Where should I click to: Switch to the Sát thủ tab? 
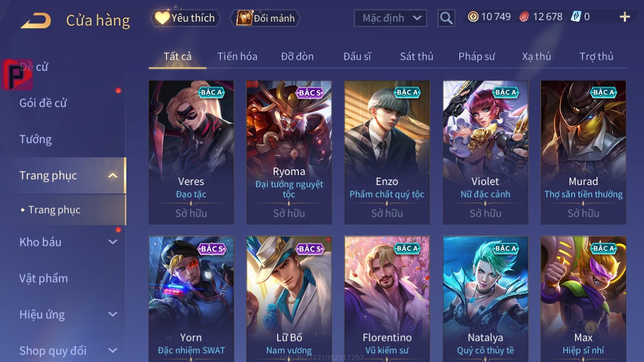pyautogui.click(x=417, y=56)
